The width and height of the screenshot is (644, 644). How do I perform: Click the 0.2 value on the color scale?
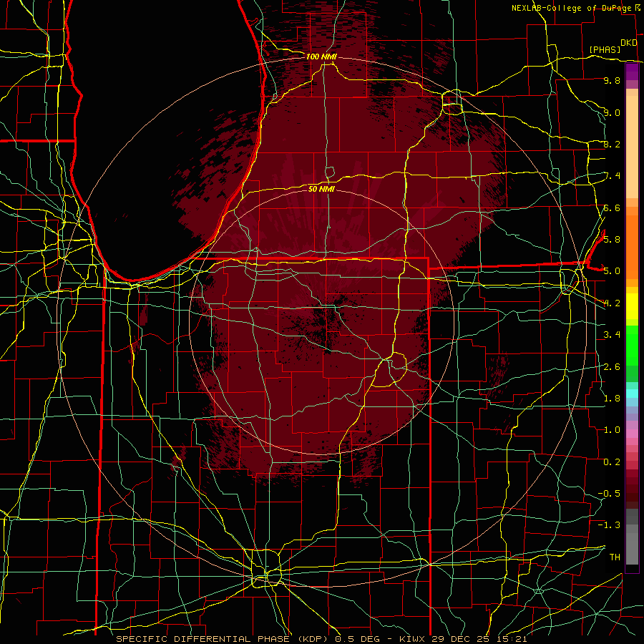pos(612,462)
